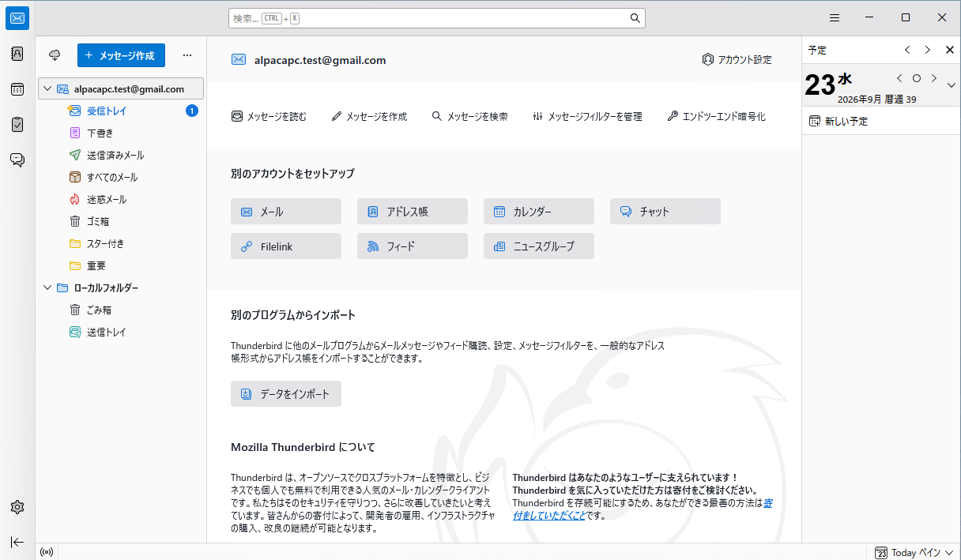Open folder pane options three-dot menu
The width and height of the screenshot is (961, 560).
187,55
